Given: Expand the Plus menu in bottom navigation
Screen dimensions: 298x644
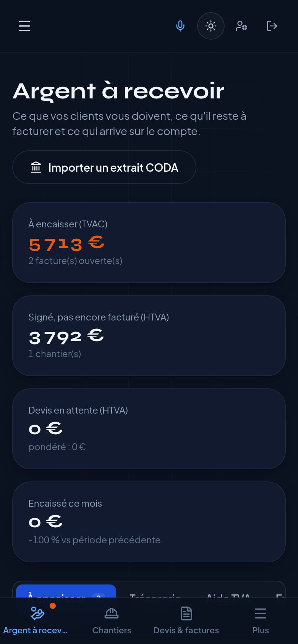Looking at the screenshot, I should click(x=261, y=621).
